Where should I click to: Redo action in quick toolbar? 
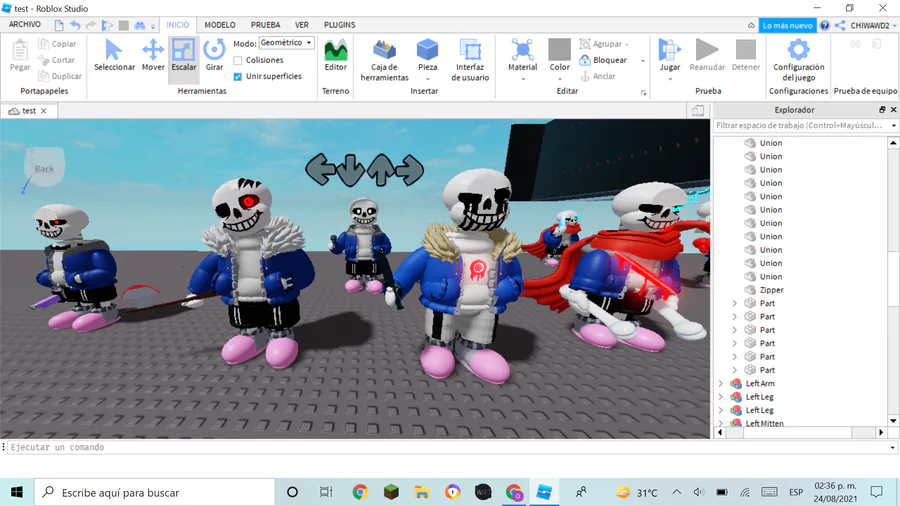pos(91,25)
